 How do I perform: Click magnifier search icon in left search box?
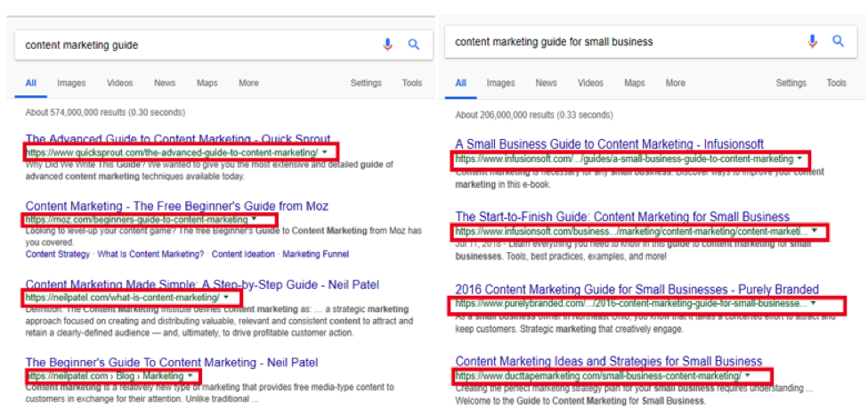click(x=413, y=45)
